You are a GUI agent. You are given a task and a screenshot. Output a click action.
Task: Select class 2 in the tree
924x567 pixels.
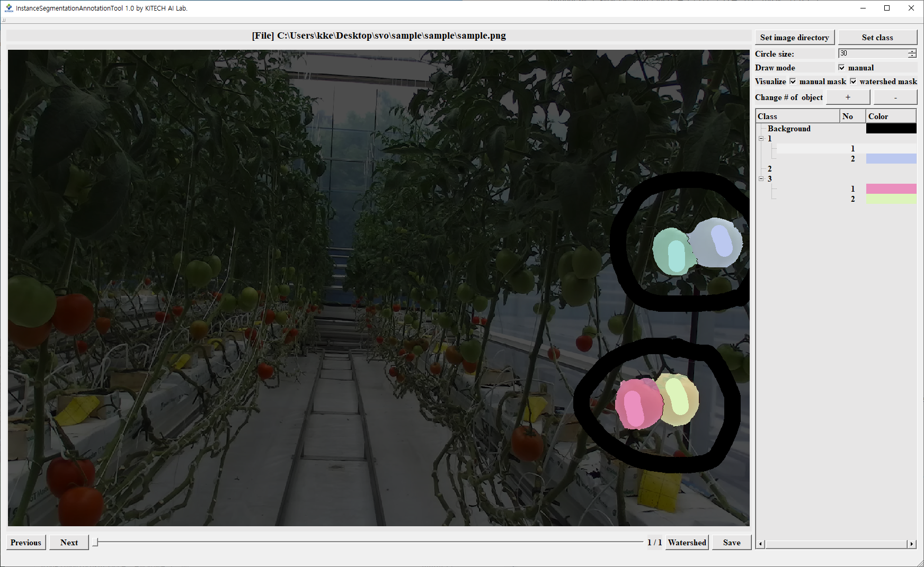(770, 169)
